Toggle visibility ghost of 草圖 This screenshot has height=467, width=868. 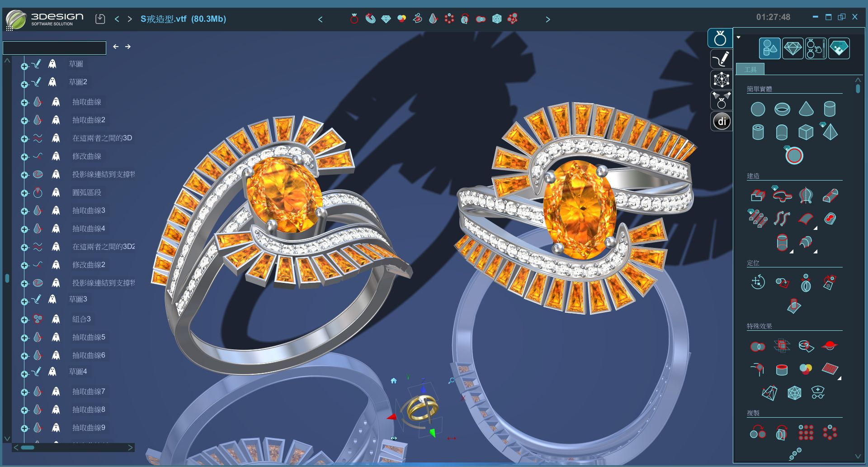point(52,64)
